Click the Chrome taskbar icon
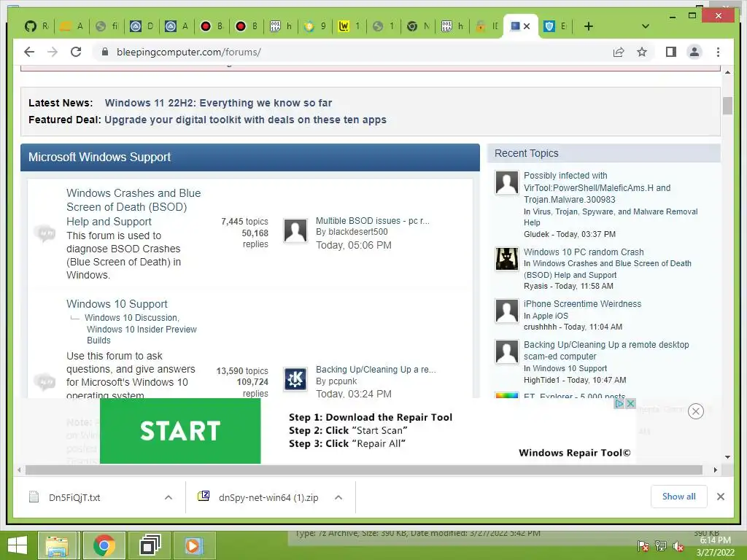 104,545
